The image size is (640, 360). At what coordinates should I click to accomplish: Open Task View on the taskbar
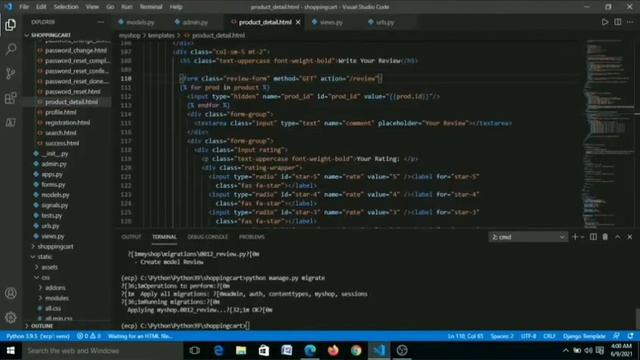195,351
